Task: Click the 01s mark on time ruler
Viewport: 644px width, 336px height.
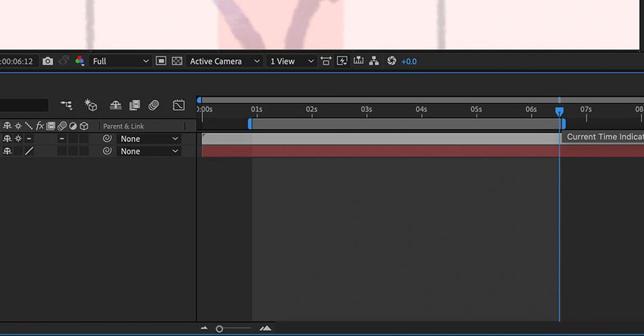Action: pos(257,109)
